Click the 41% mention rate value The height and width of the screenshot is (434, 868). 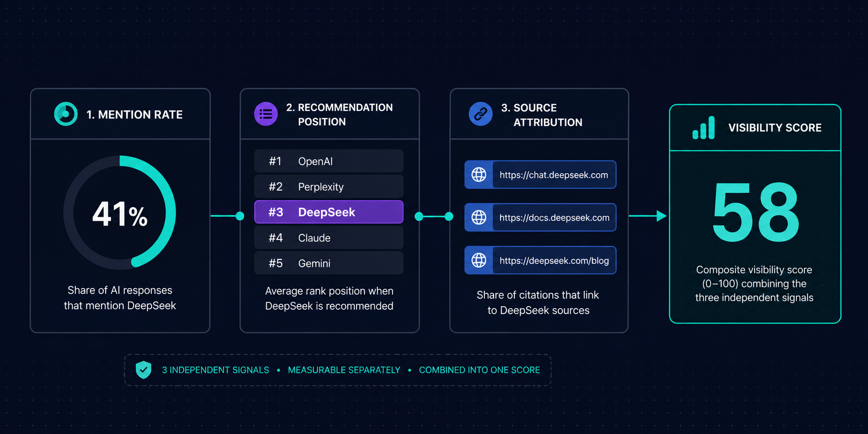[120, 214]
